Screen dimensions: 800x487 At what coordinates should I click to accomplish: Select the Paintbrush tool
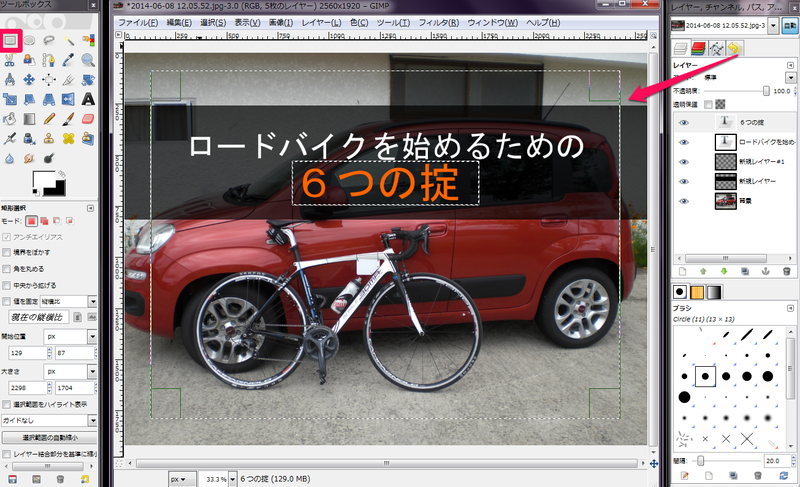pos(69,119)
